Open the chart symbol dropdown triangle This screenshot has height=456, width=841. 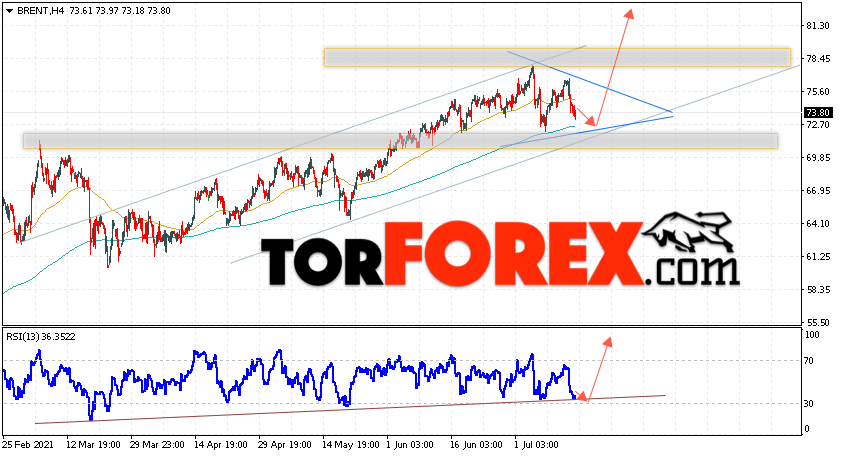9,11
